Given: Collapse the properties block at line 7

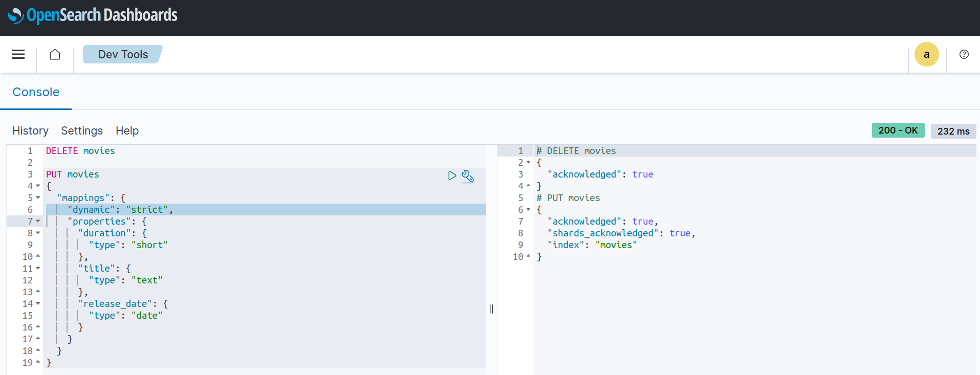Looking at the screenshot, I should coord(38,222).
